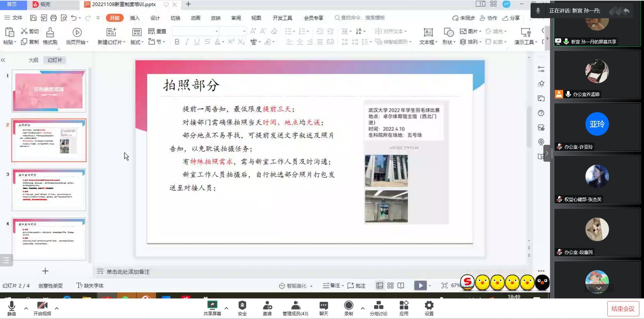Viewport: 644px width, 319px height.
Task: Switch to normal view in status bar
Action: click(x=380, y=286)
